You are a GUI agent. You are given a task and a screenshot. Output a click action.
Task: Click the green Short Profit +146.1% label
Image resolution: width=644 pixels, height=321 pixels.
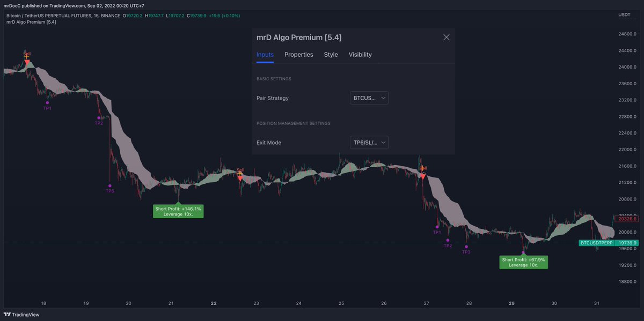click(x=178, y=211)
